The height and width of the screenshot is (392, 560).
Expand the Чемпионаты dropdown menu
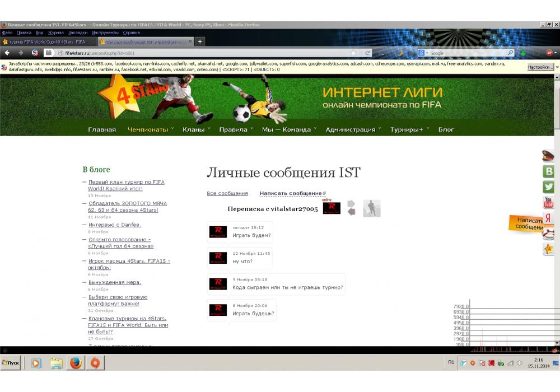click(150, 129)
